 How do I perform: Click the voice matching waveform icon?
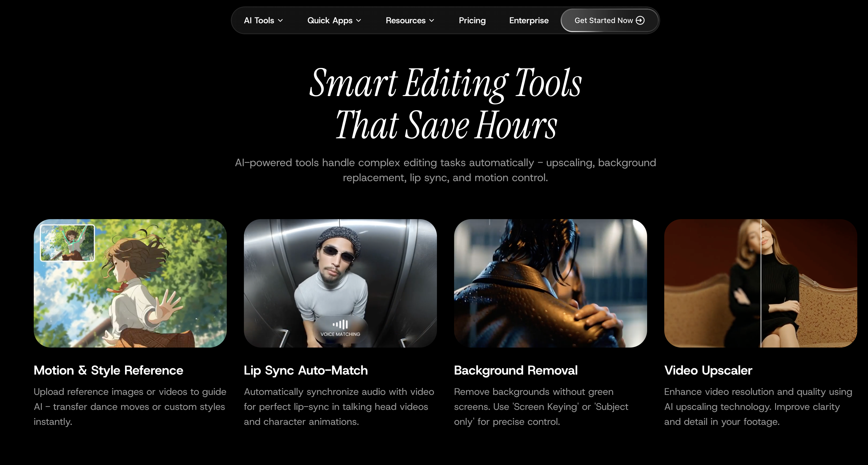(x=340, y=324)
